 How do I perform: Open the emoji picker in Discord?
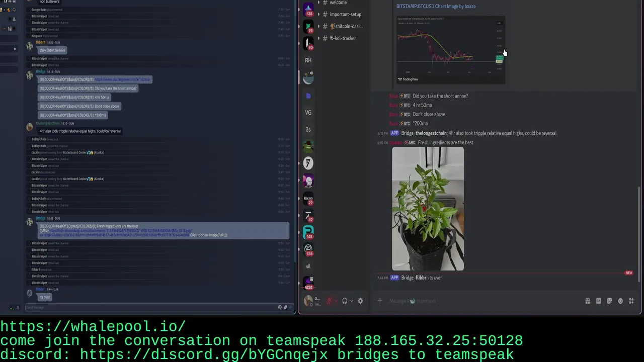(x=620, y=301)
